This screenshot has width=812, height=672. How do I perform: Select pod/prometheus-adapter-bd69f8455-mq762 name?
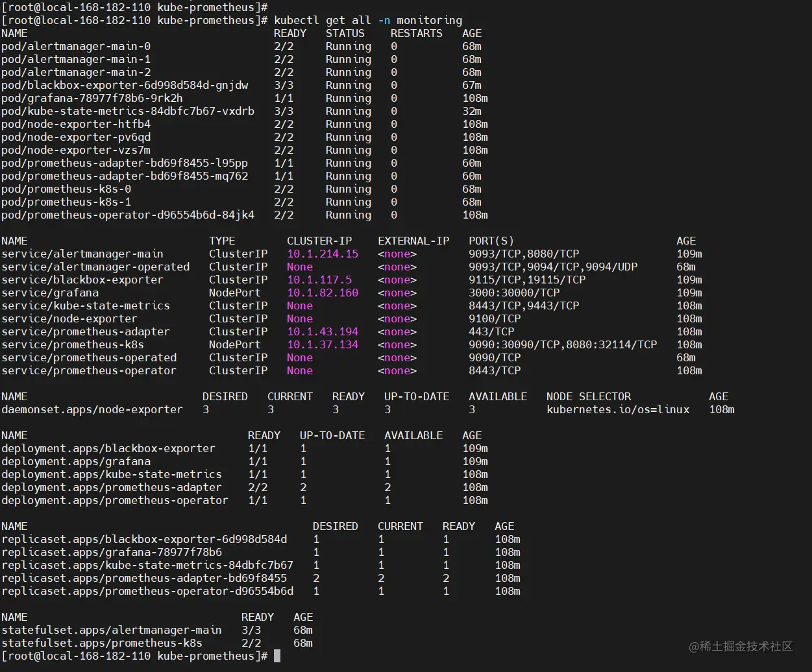[x=125, y=176]
